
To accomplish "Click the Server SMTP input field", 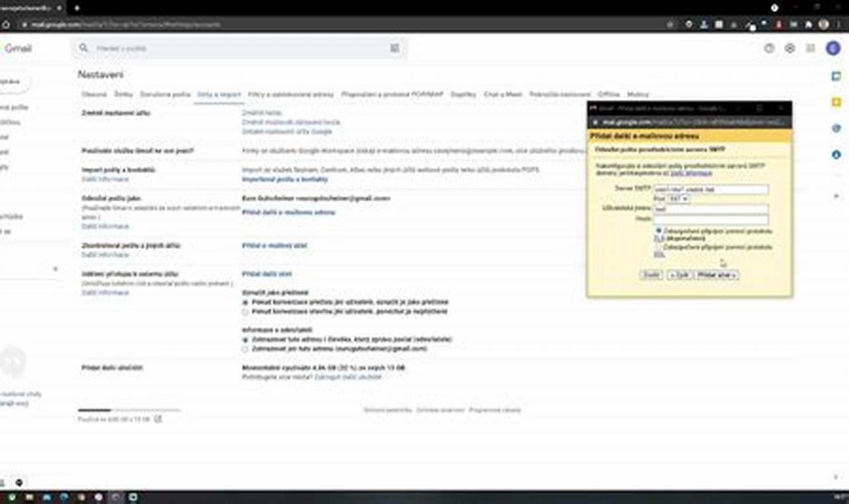I will point(711,190).
